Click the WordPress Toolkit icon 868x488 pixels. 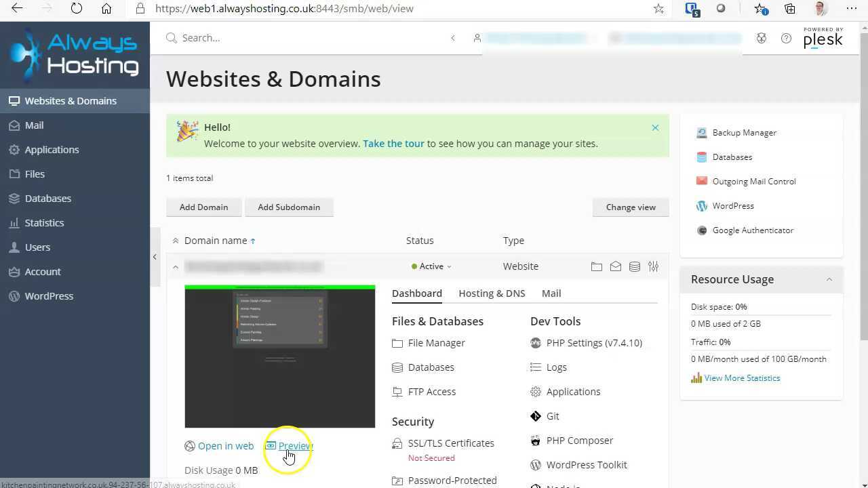point(536,465)
